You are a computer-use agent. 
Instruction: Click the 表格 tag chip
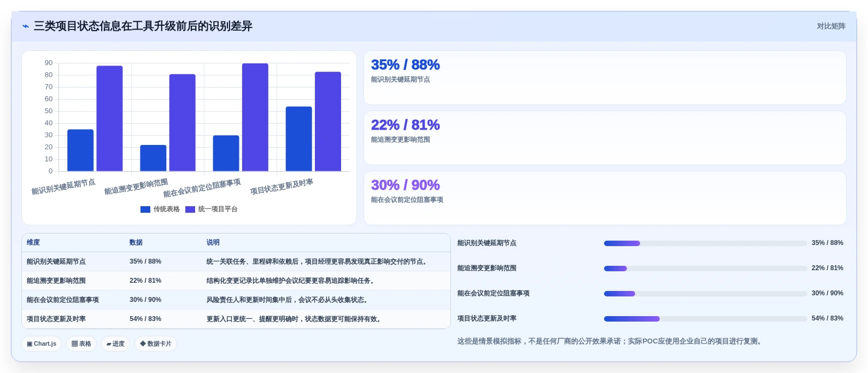(x=81, y=344)
